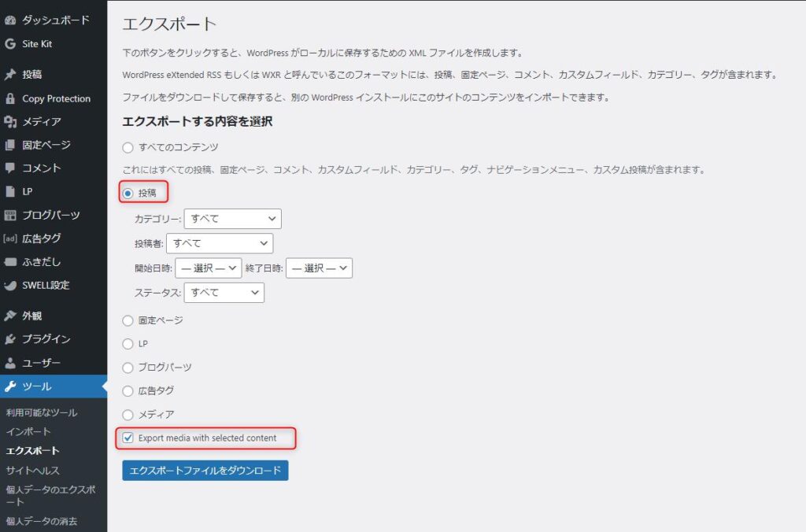This screenshot has height=532, width=806.
Task: Open the サイトヘルス submenu item
Action: point(32,471)
